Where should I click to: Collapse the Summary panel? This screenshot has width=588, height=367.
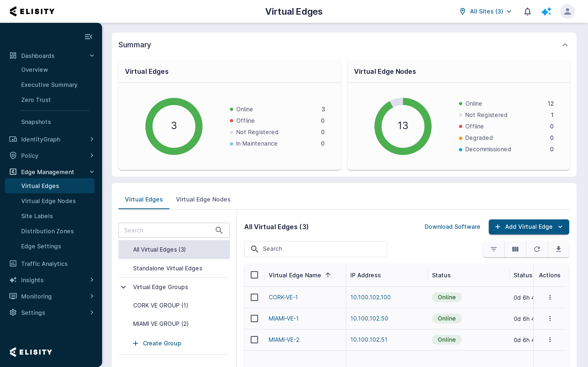(565, 45)
